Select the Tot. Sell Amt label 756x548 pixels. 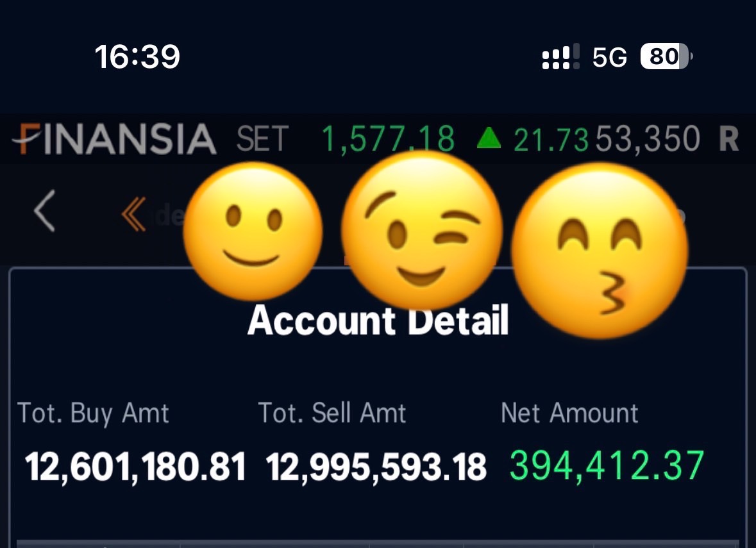332,413
